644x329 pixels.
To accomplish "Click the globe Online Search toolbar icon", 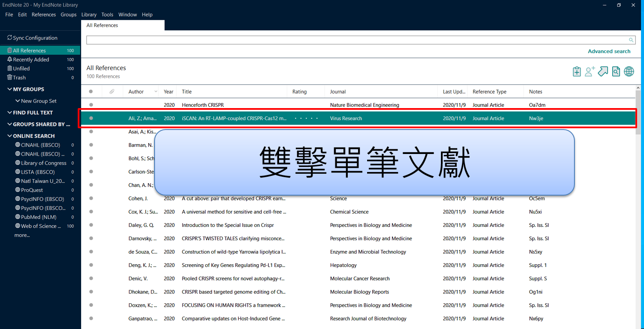I will point(629,72).
